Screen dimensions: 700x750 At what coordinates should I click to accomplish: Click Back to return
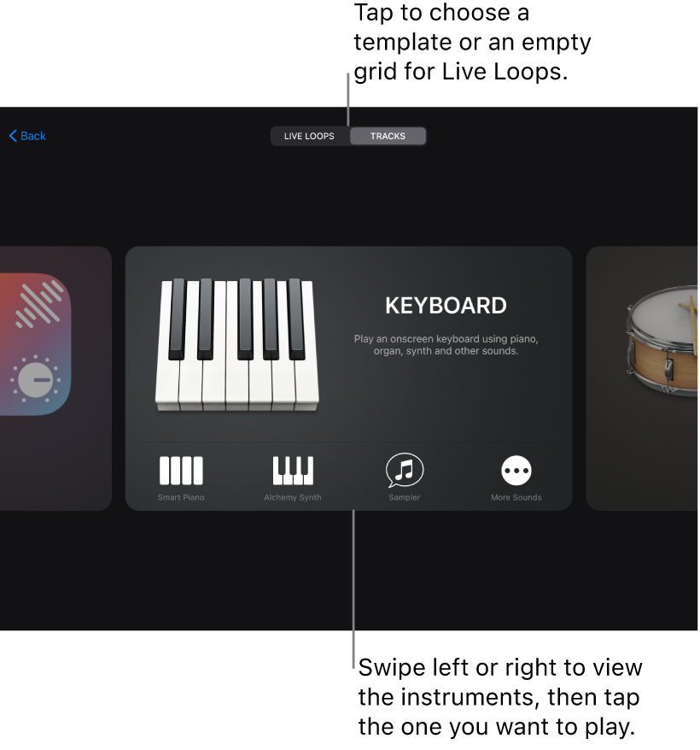pos(26,135)
